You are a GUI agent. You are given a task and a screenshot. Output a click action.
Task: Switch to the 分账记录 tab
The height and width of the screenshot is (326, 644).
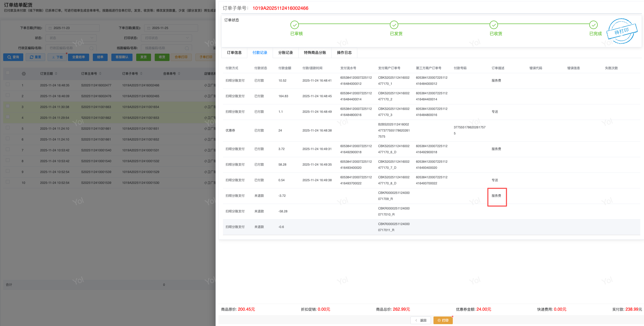[x=285, y=53]
